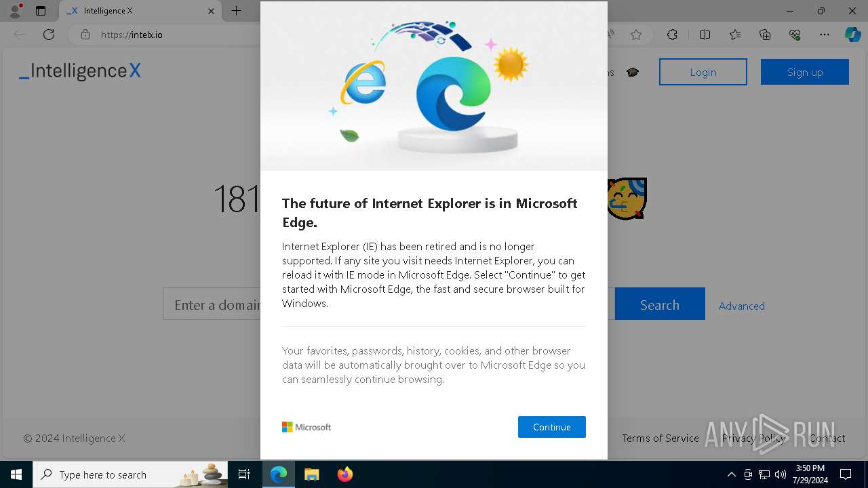The height and width of the screenshot is (488, 868).
Task: View site information lock icon
Action: 85,35
